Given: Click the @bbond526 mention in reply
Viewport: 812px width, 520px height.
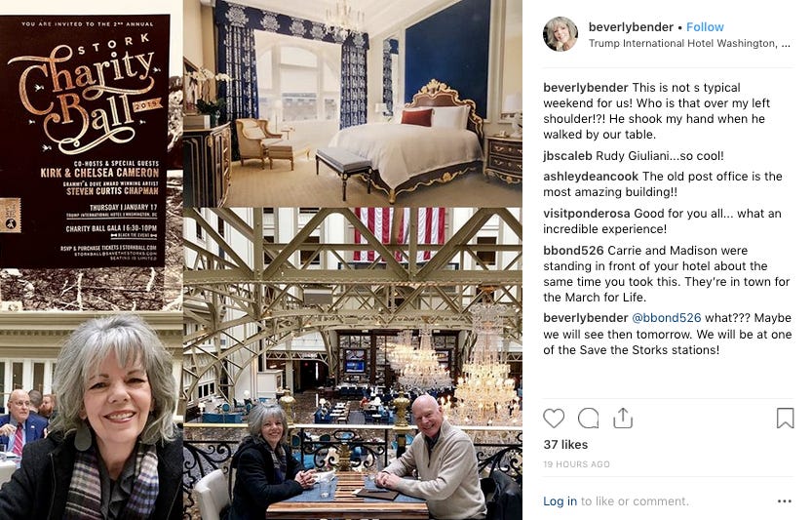Looking at the screenshot, I should [x=667, y=318].
